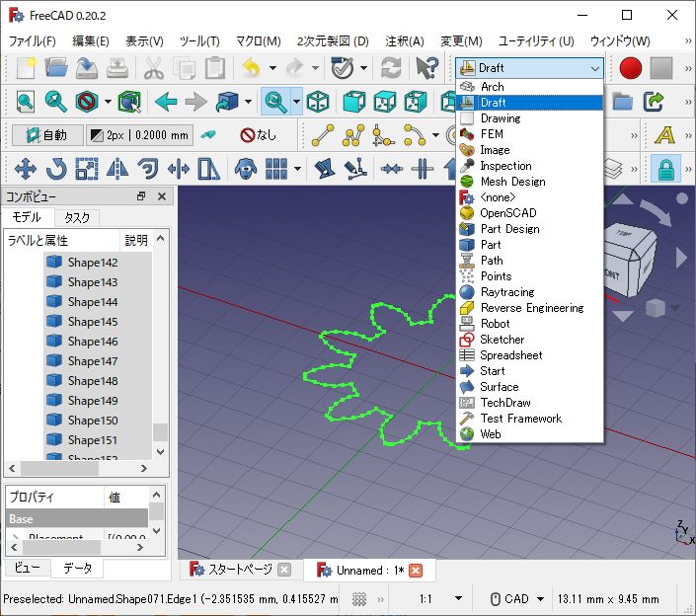Open the マクロ(M) menu

point(259,41)
